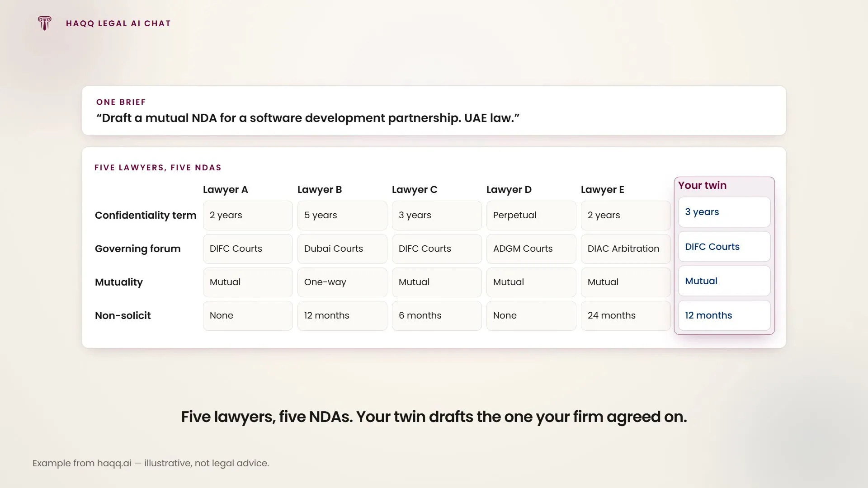
Task: Click the Lawyer C column header
Action: tap(415, 190)
